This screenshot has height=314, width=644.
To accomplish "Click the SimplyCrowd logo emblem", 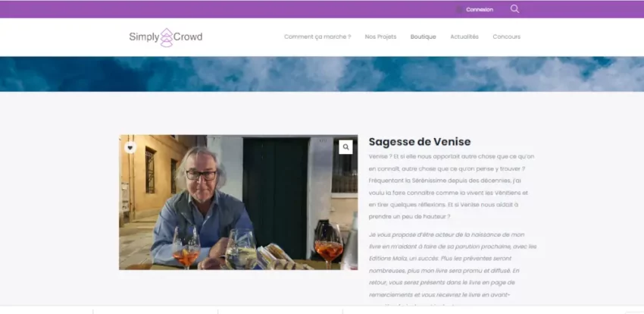I will 167,37.
